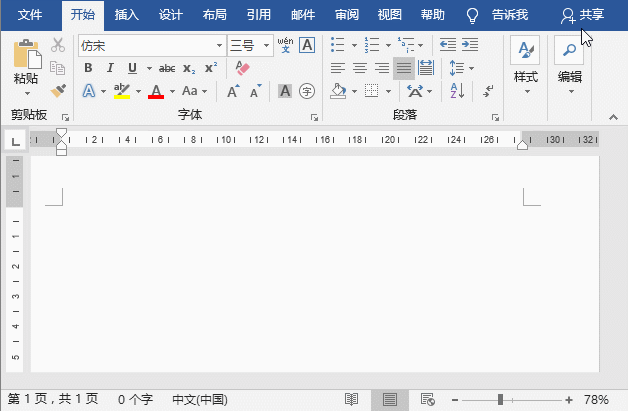Click the zoom in plus button

[x=569, y=400]
